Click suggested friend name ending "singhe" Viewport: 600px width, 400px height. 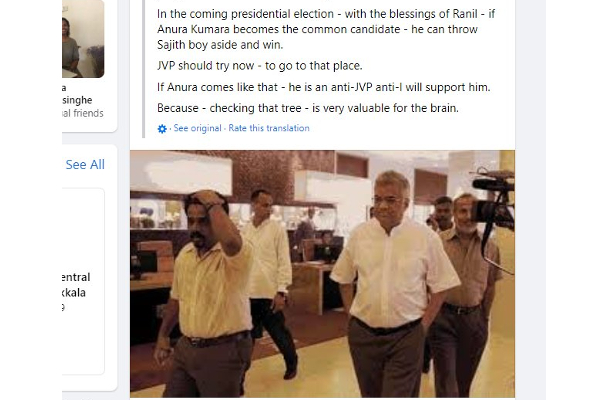77,100
